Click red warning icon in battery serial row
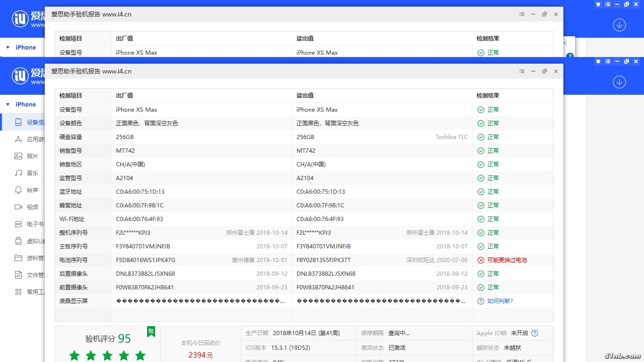The height and width of the screenshot is (362, 644). point(481,260)
